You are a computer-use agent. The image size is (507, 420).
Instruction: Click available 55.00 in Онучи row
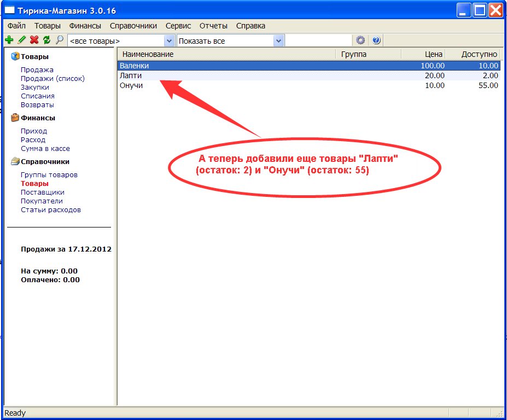(x=488, y=85)
